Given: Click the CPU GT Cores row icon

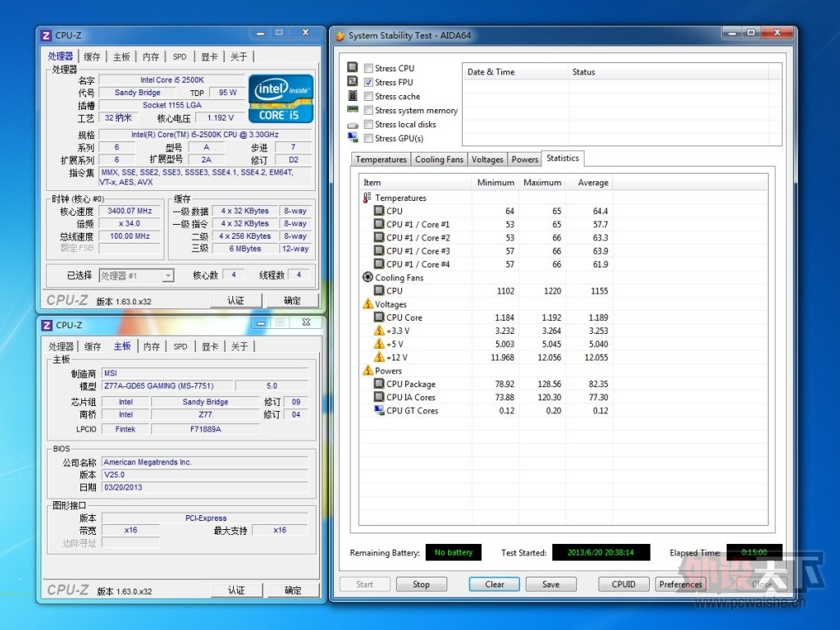Looking at the screenshot, I should pyautogui.click(x=379, y=410).
